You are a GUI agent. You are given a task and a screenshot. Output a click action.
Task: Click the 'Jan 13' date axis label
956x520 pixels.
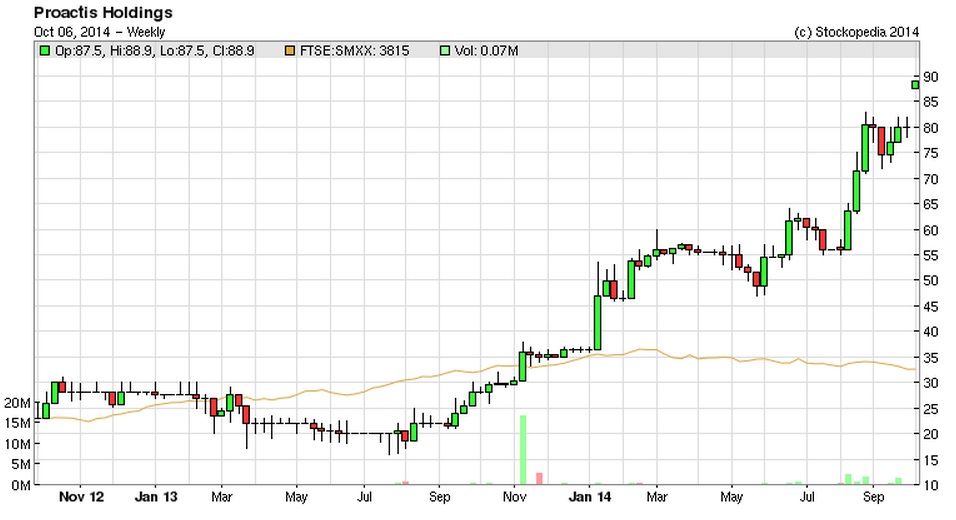(x=155, y=497)
